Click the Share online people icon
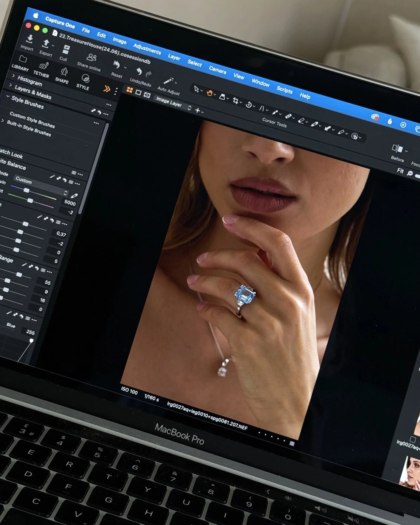The width and height of the screenshot is (420, 525). [91, 58]
